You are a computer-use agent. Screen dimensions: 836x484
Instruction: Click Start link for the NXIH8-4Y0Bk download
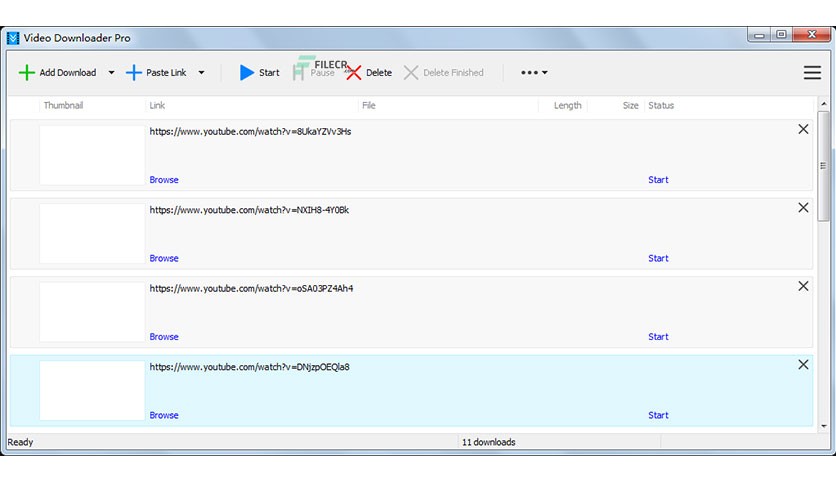tap(658, 258)
